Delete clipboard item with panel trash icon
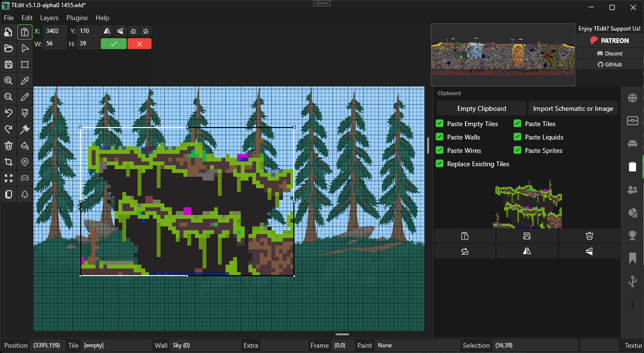644x353 pixels. tap(589, 236)
